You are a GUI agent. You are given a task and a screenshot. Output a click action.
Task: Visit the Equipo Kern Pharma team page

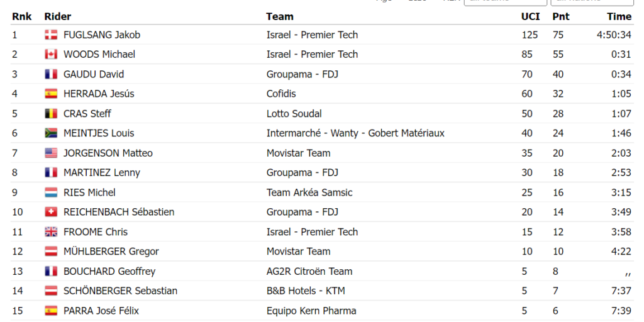[311, 311]
